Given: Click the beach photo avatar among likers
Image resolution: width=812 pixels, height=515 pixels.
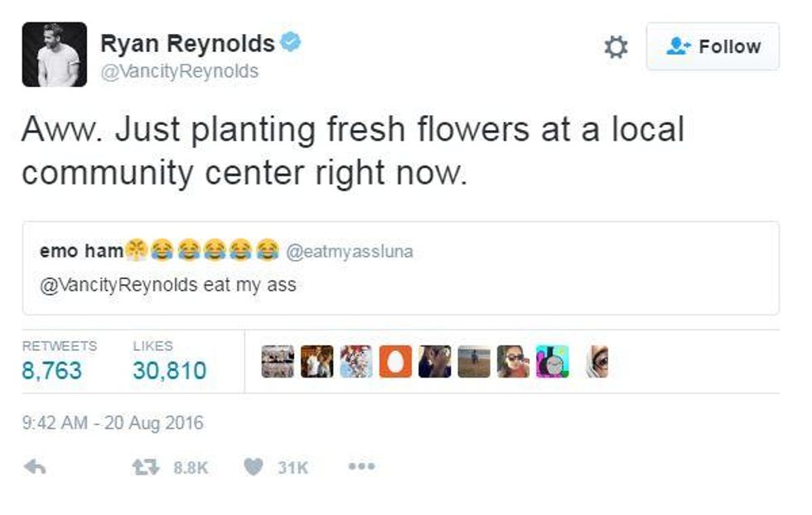Looking at the screenshot, I should [x=474, y=362].
